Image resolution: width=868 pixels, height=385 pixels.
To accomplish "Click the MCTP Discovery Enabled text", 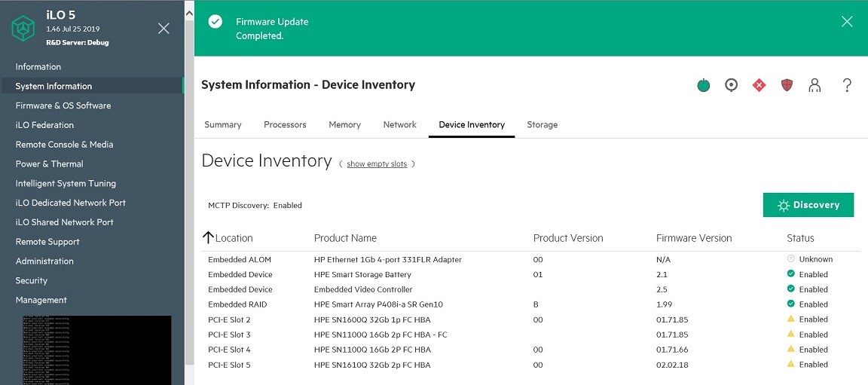I will pos(255,205).
